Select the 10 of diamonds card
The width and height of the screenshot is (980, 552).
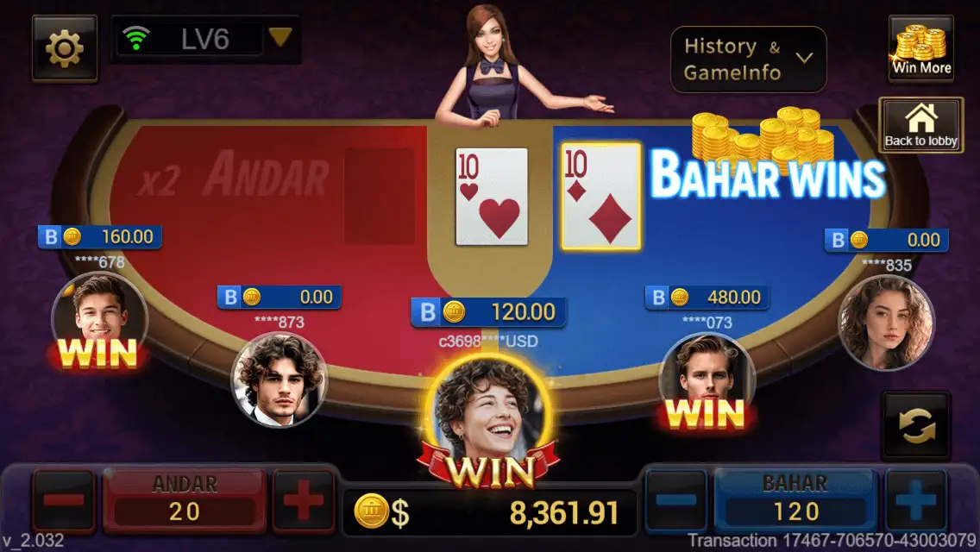tap(601, 197)
